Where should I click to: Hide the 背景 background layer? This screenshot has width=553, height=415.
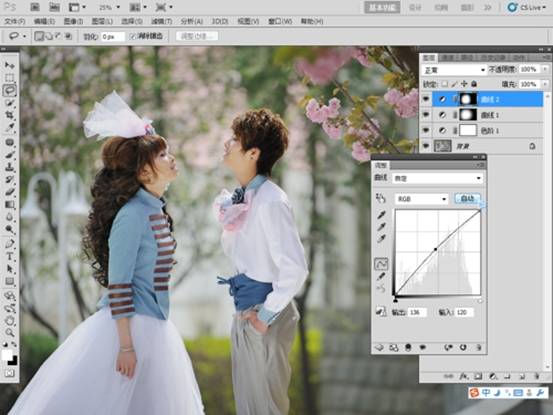click(426, 146)
